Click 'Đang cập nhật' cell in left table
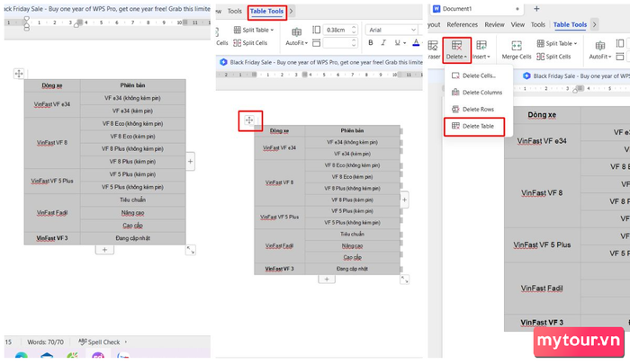Image resolution: width=630 pixels, height=364 pixels. 132,238
